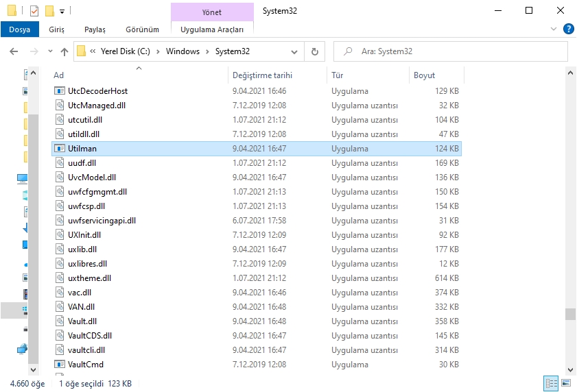Screen dimensions: 577x392
Task: Switch to the Giriş ribbon tab
Action: click(56, 29)
